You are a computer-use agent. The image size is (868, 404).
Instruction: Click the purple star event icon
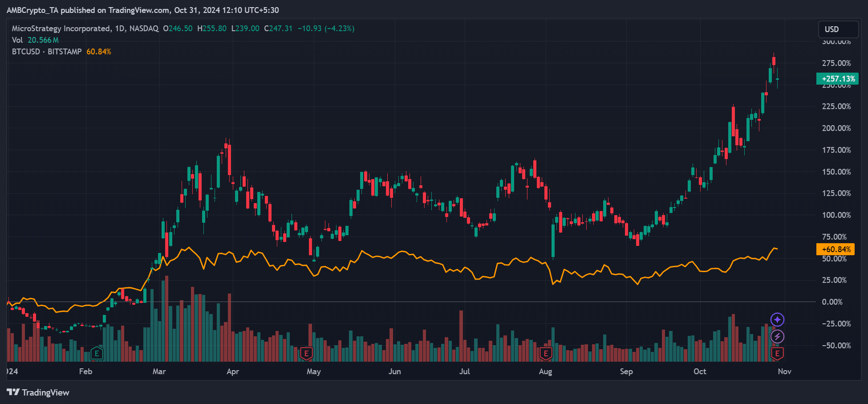777,320
